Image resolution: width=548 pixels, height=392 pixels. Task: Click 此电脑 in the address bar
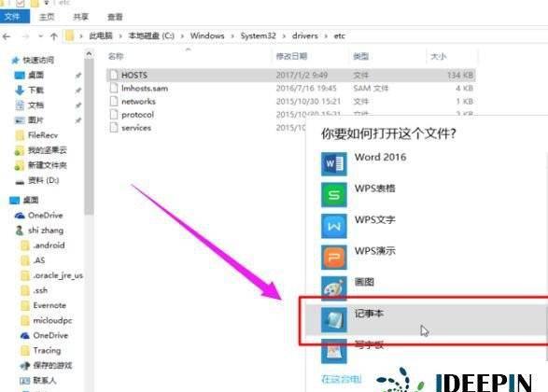101,35
